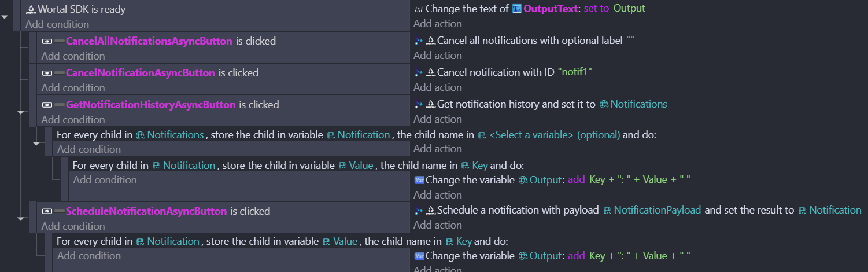868x272 pixels.
Task: Add condition under CancelAllNotificationsAsyncButton is clicked
Action: 73,56
